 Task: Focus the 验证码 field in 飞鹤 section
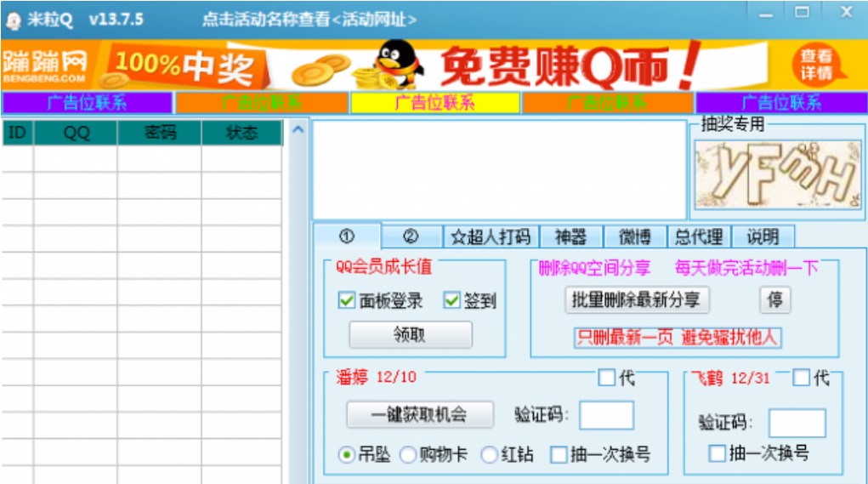coord(797,423)
